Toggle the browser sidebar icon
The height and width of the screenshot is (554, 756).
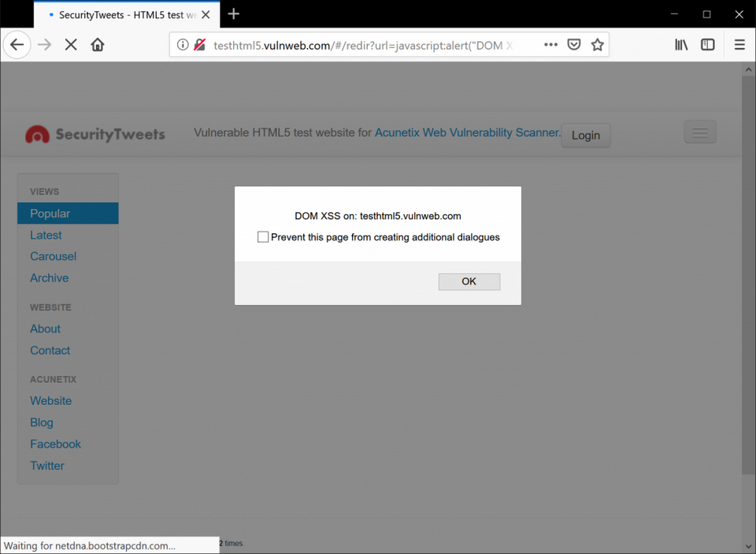pyautogui.click(x=707, y=44)
